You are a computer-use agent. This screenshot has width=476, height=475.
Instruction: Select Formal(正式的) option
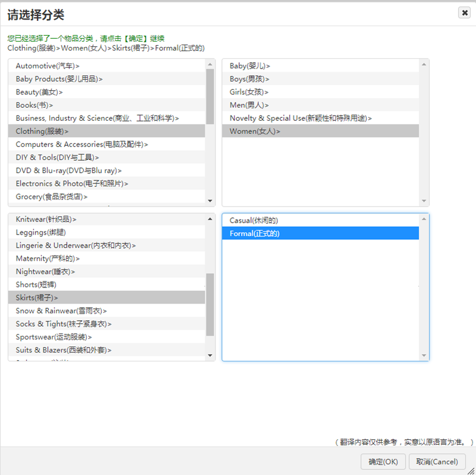(x=255, y=233)
